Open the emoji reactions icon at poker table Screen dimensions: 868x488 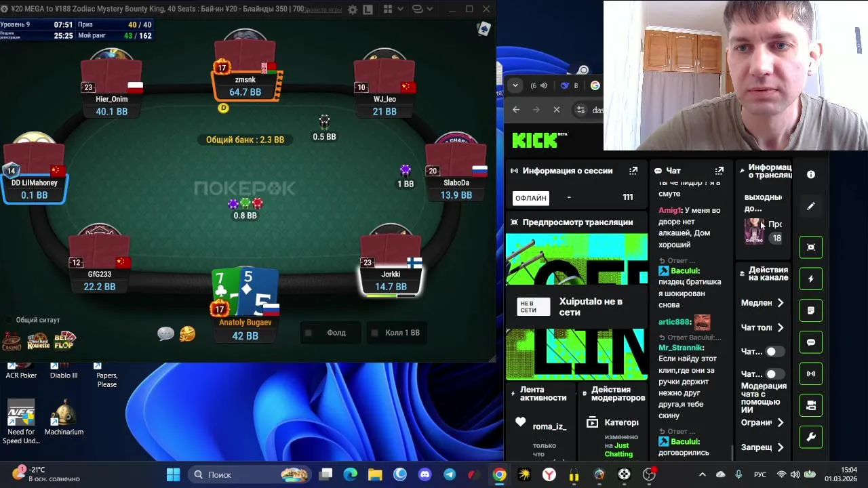[x=187, y=333]
